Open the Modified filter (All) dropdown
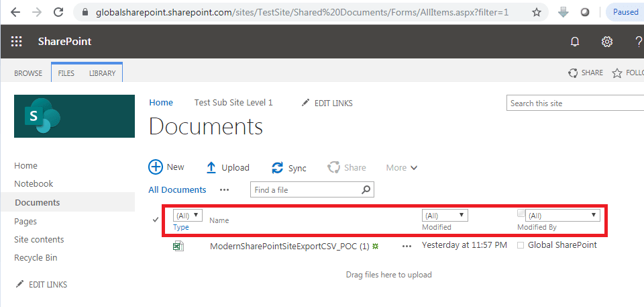This screenshot has height=307, width=644. (x=445, y=216)
